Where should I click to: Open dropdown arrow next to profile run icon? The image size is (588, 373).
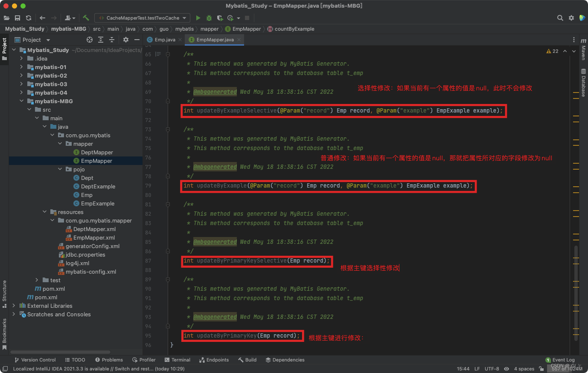click(239, 18)
